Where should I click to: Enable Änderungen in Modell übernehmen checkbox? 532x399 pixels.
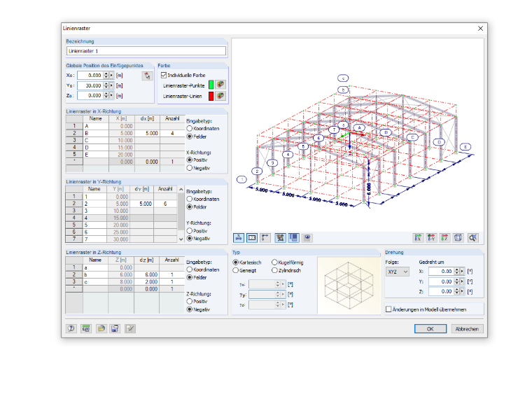pyautogui.click(x=388, y=309)
